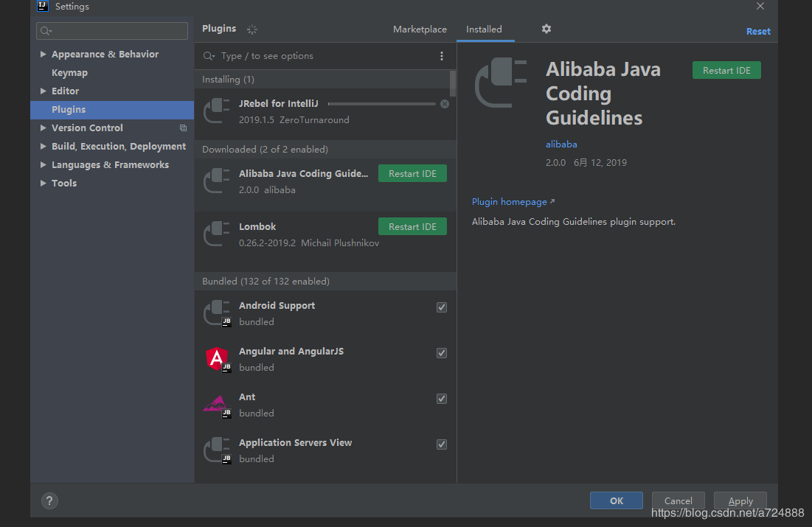Click the Version Control project-level settings icon
This screenshot has height=527, width=812.
pyautogui.click(x=184, y=128)
